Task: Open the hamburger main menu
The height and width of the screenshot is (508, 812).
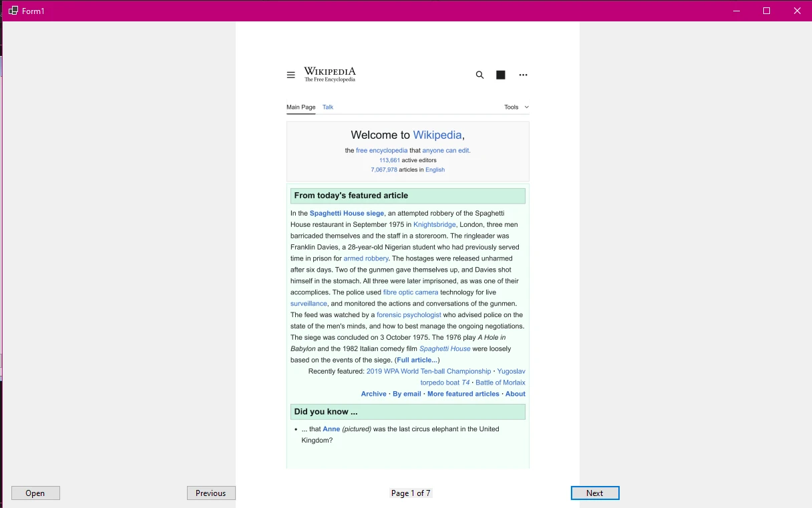Action: click(x=291, y=75)
